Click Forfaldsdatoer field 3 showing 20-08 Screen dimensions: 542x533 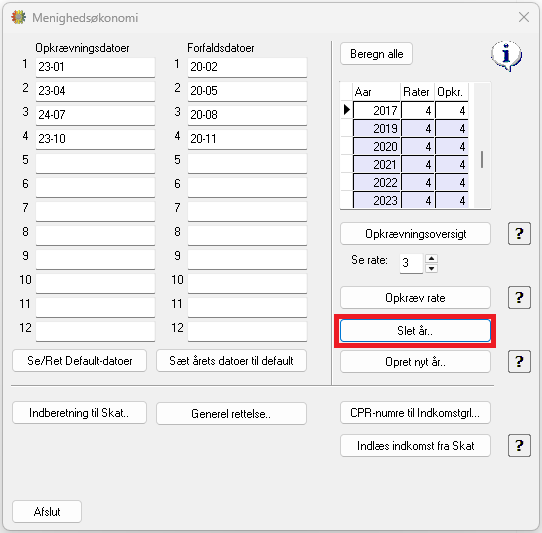(247, 115)
